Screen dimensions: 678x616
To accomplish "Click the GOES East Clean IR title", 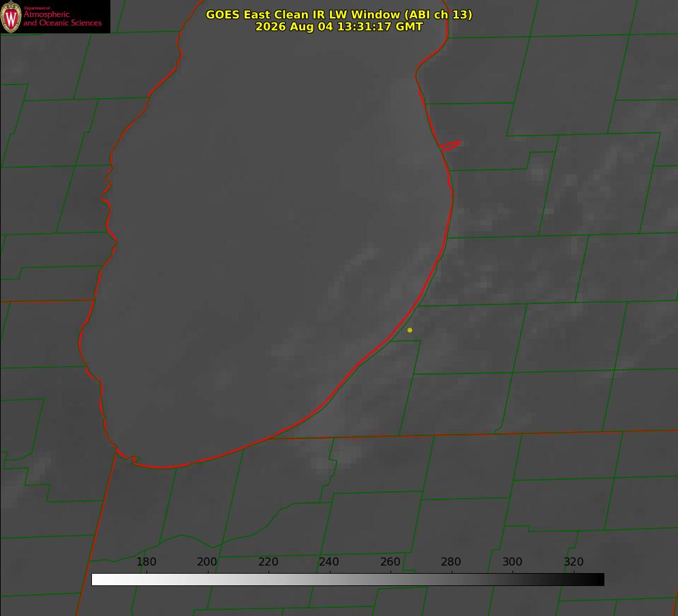I will click(339, 14).
